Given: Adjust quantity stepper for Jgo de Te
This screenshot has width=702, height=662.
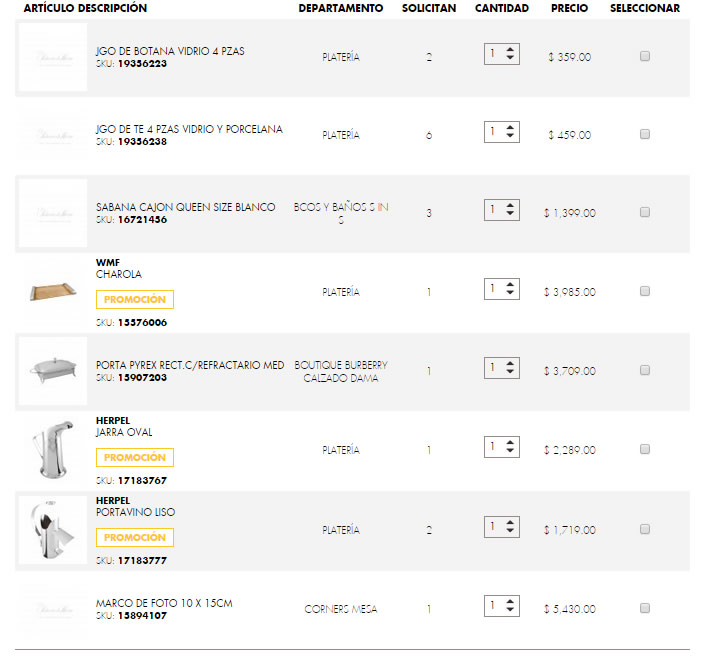Looking at the screenshot, I should (502, 132).
